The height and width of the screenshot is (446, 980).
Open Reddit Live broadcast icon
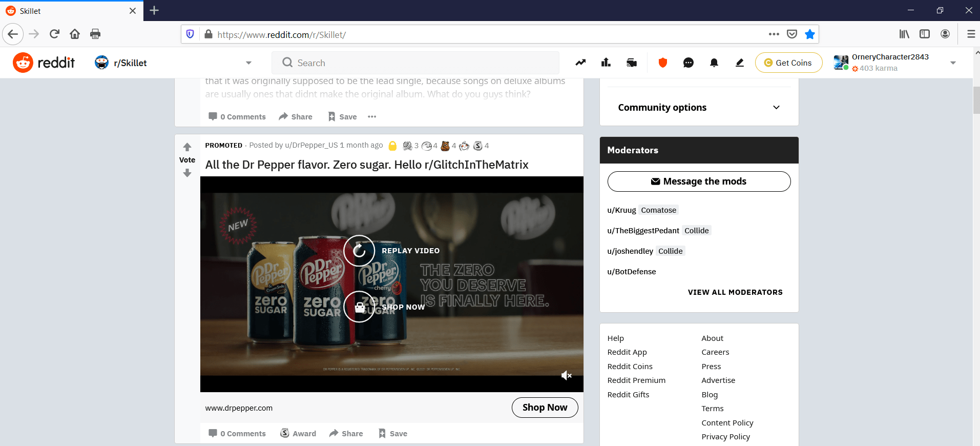632,63
